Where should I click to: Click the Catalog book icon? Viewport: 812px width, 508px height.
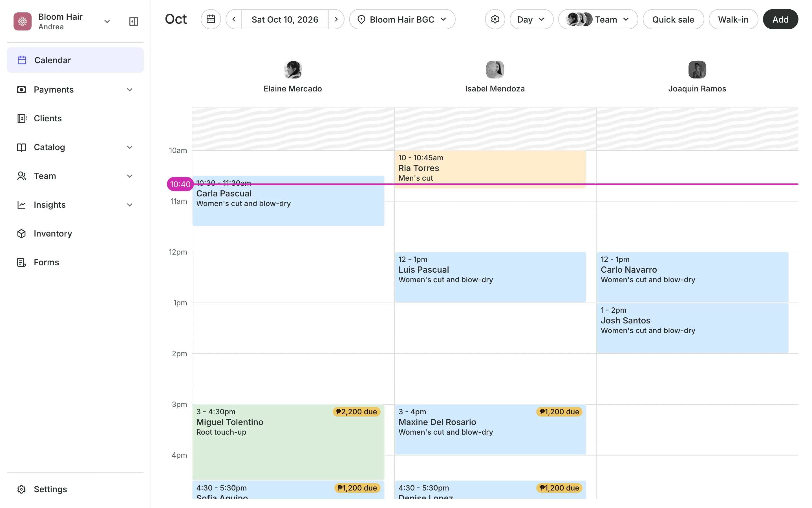coord(21,147)
